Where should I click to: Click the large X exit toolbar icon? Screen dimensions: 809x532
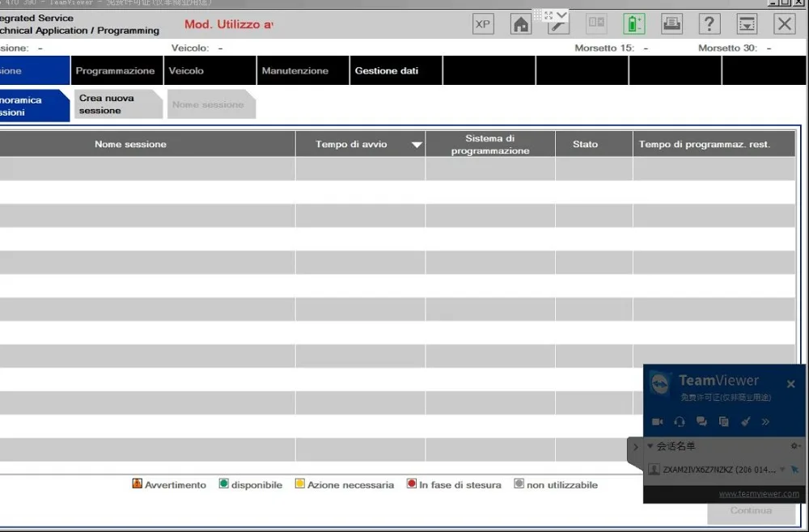click(x=785, y=23)
